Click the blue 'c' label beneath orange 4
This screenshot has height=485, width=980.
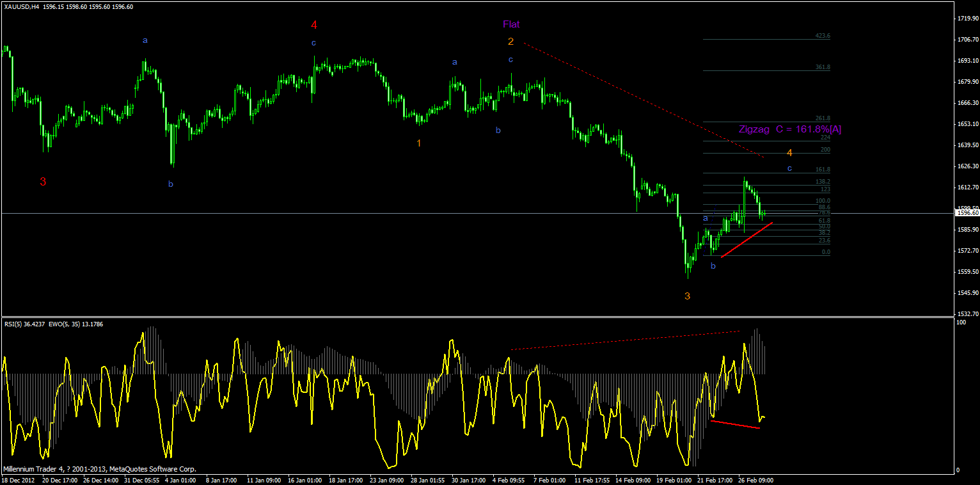point(789,168)
